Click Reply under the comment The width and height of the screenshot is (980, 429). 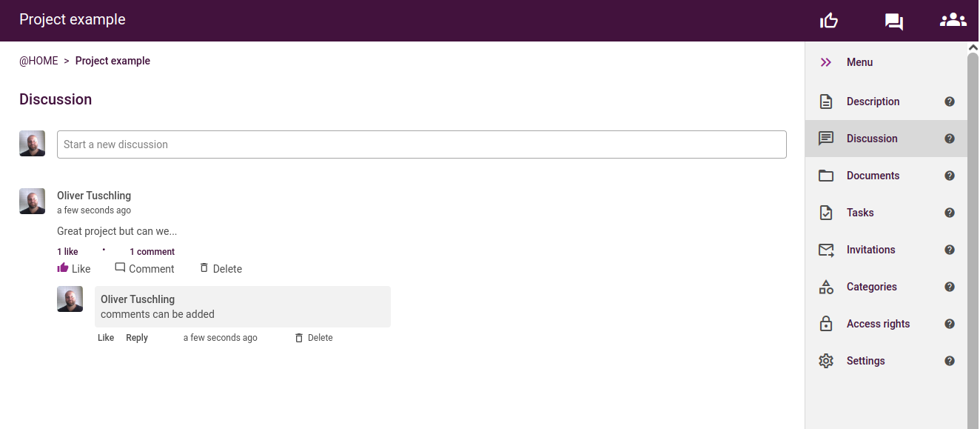click(x=137, y=338)
